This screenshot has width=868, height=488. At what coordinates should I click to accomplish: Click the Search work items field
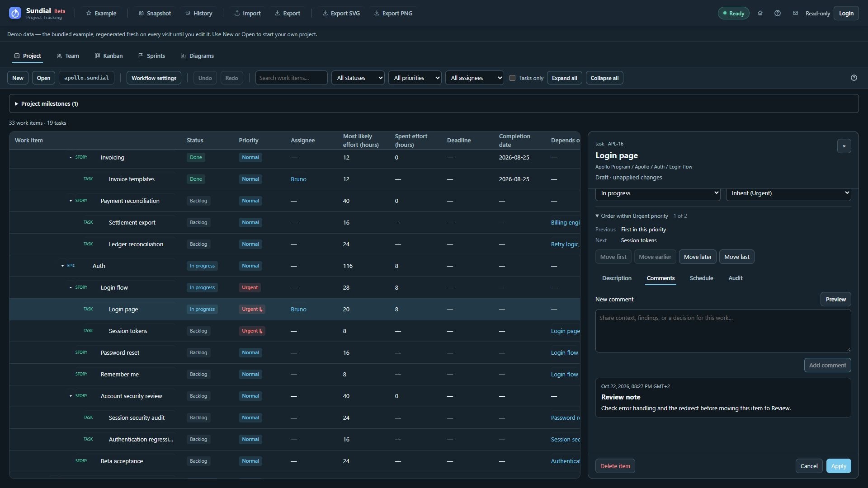(x=292, y=78)
